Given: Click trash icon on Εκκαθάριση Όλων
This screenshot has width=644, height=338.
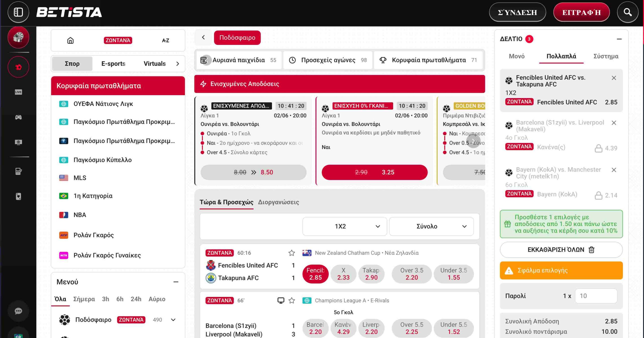Looking at the screenshot, I should (x=592, y=250).
